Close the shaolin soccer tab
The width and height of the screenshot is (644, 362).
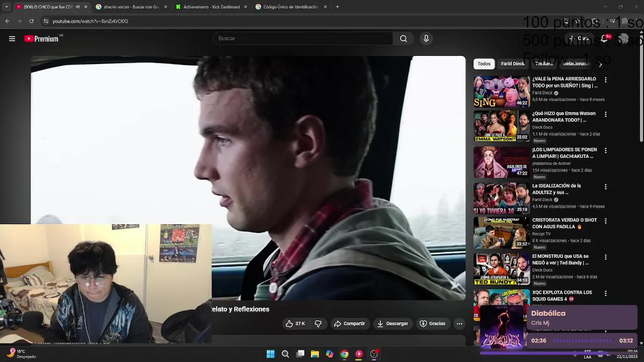(x=166, y=7)
